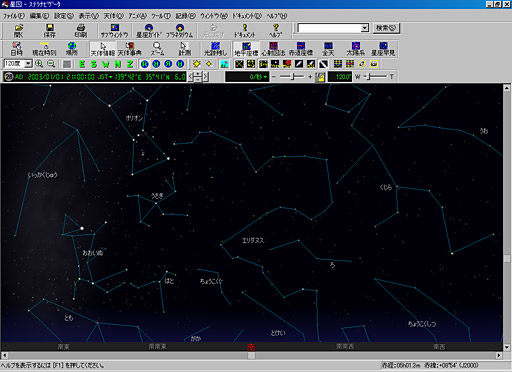
Task: Look at zenith with green Z icon
Action: pos(130,64)
